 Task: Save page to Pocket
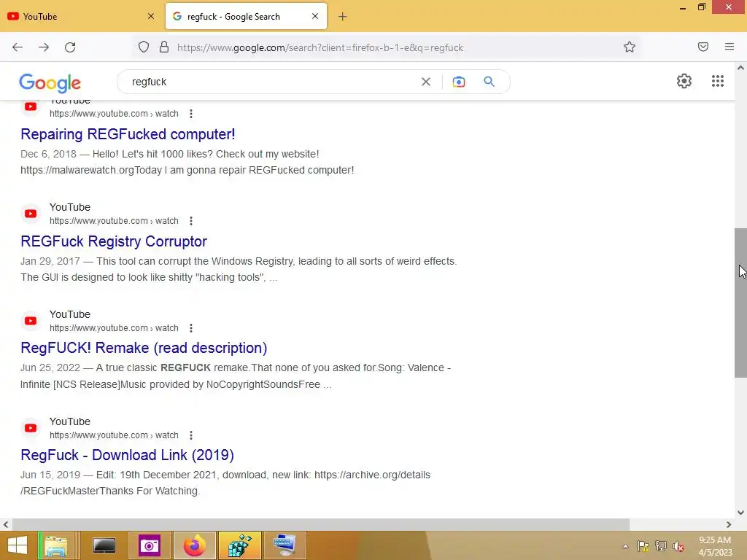[x=703, y=47]
